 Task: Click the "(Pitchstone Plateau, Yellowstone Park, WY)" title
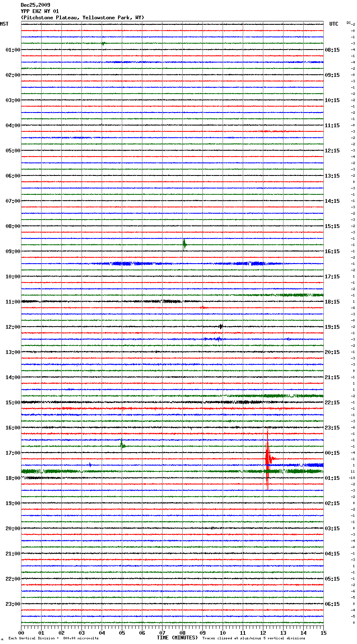[x=82, y=18]
